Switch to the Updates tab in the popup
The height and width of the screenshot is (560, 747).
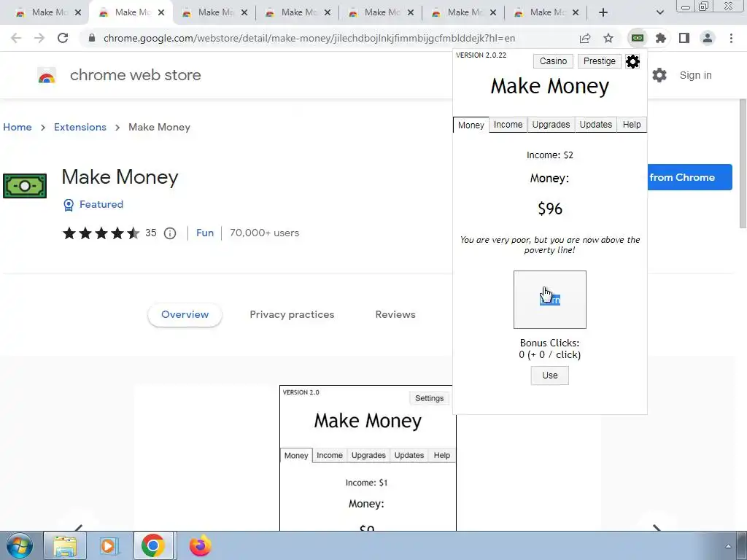pyautogui.click(x=595, y=124)
